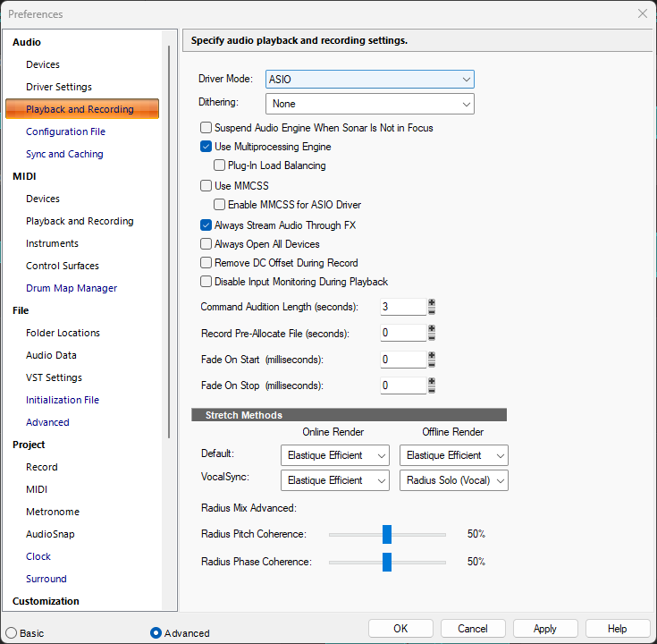The image size is (657, 644).
Task: Open the Dithering dropdown
Action: [369, 104]
